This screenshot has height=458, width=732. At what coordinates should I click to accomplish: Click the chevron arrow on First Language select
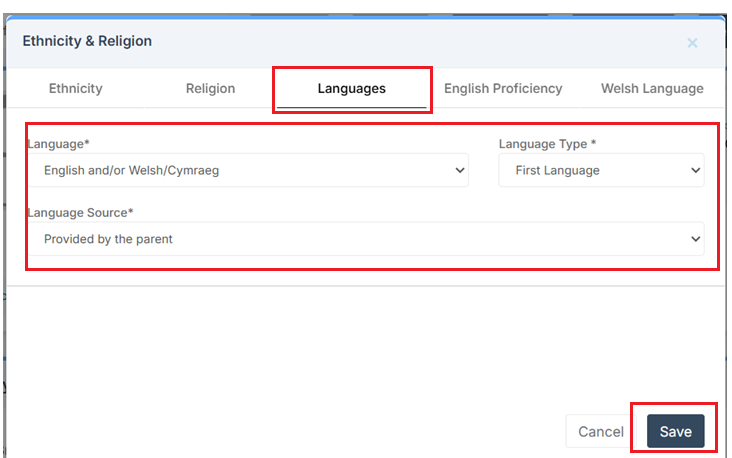tap(696, 170)
